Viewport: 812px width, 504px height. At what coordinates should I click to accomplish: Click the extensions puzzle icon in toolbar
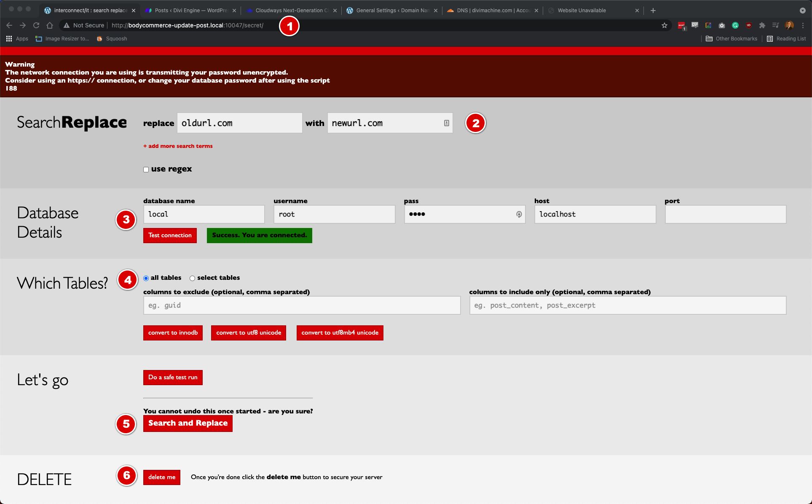pyautogui.click(x=762, y=26)
